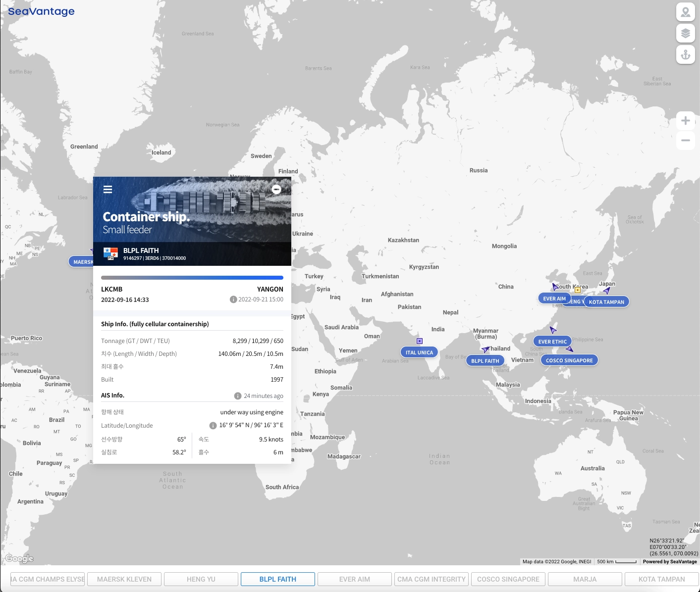Zoom in on the map
The height and width of the screenshot is (592, 700).
point(686,120)
